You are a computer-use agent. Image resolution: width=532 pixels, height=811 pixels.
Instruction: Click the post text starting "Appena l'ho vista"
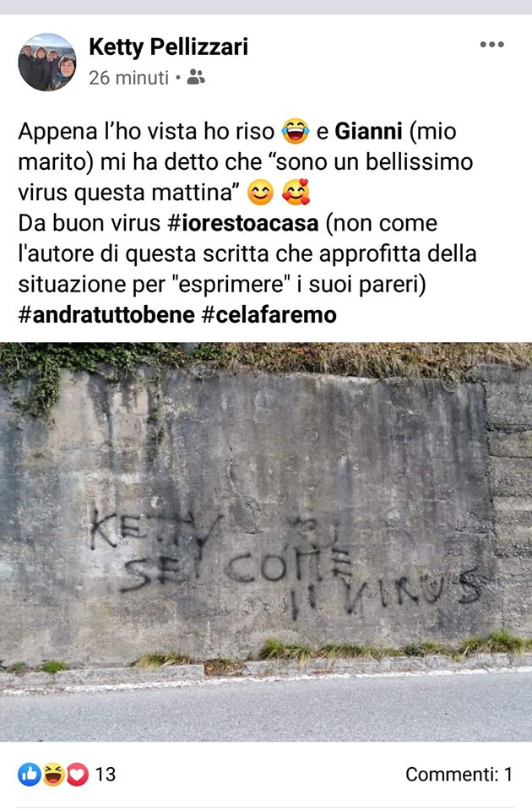tap(247, 223)
